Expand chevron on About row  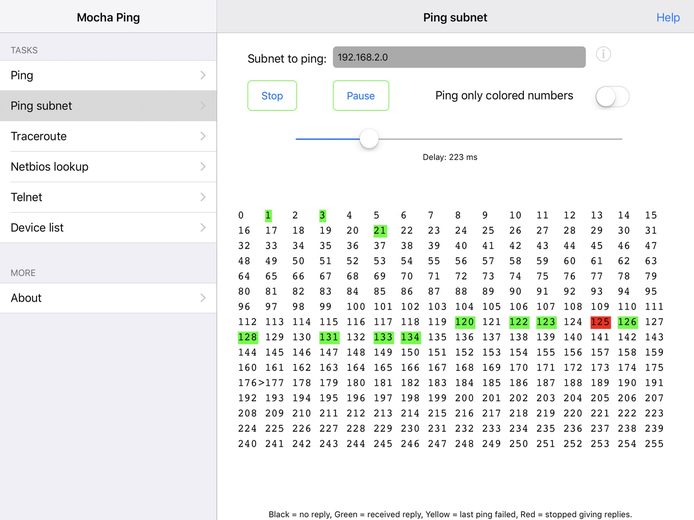pos(203,298)
